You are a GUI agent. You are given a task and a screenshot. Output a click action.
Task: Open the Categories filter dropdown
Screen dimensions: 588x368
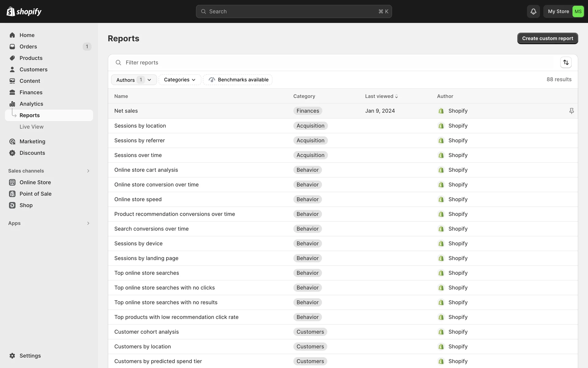pos(179,80)
